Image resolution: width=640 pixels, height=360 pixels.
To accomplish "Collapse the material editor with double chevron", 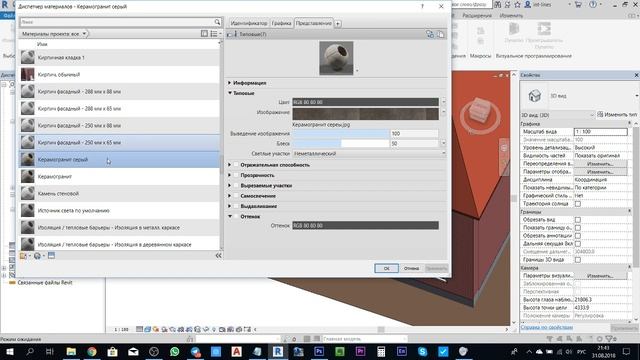I will coord(218,256).
